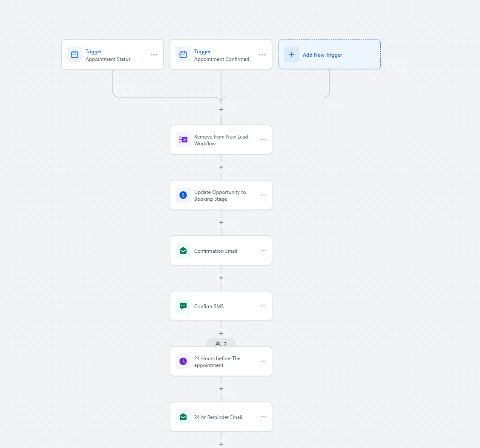This screenshot has height=448, width=480.
Task: Add a step below 24 Hours before The appointment
Action: click(x=221, y=389)
